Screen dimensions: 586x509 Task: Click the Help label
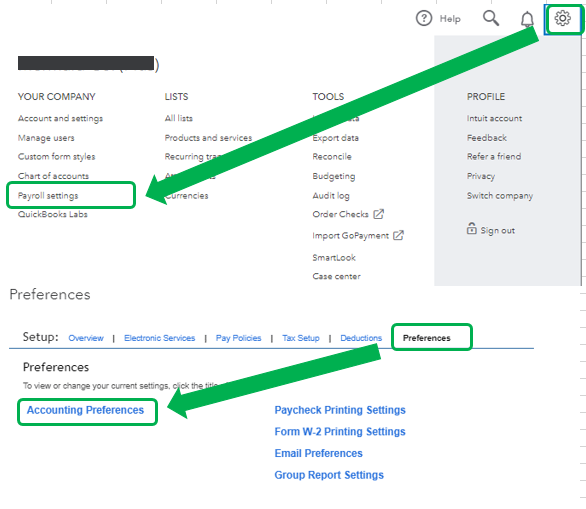pyautogui.click(x=450, y=19)
